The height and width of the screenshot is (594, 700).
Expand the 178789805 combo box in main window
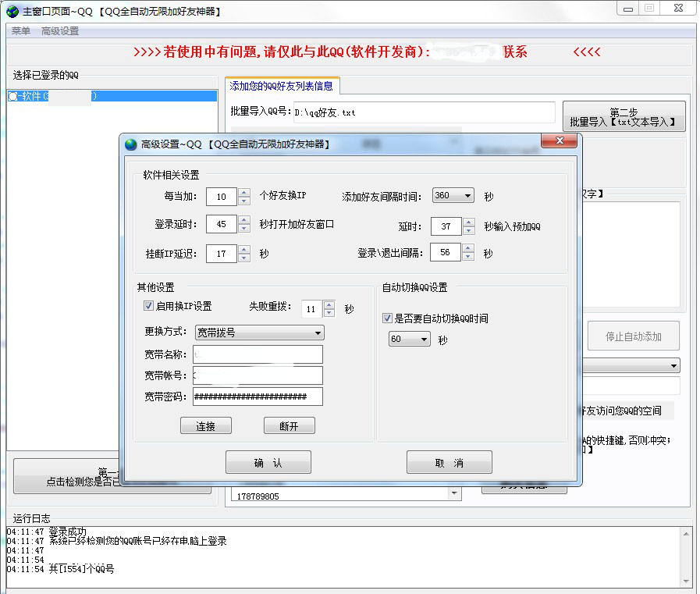[454, 493]
